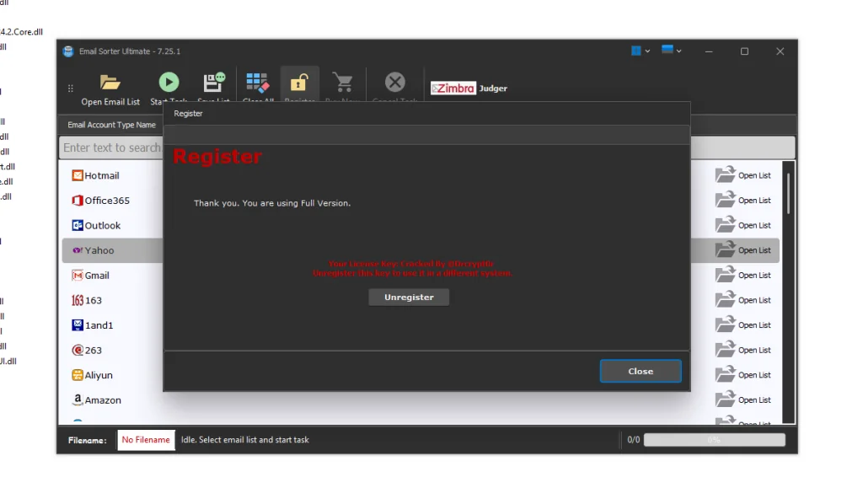Click the Zimbra Judger logo

(469, 88)
